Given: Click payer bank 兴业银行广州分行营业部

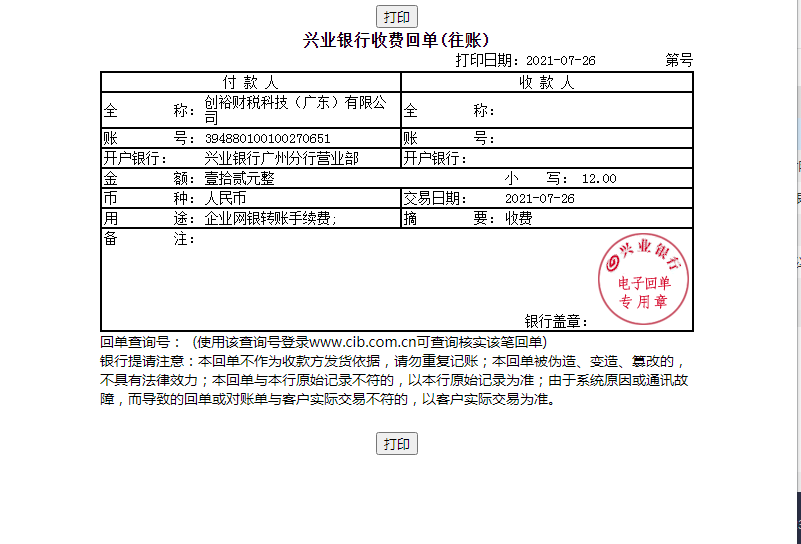Looking at the screenshot, I should (281, 158).
